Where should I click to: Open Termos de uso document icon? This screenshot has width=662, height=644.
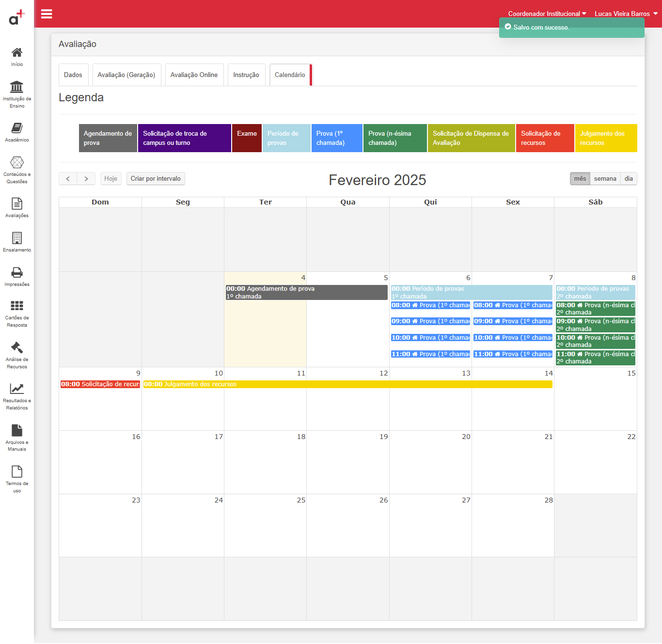coord(17,471)
